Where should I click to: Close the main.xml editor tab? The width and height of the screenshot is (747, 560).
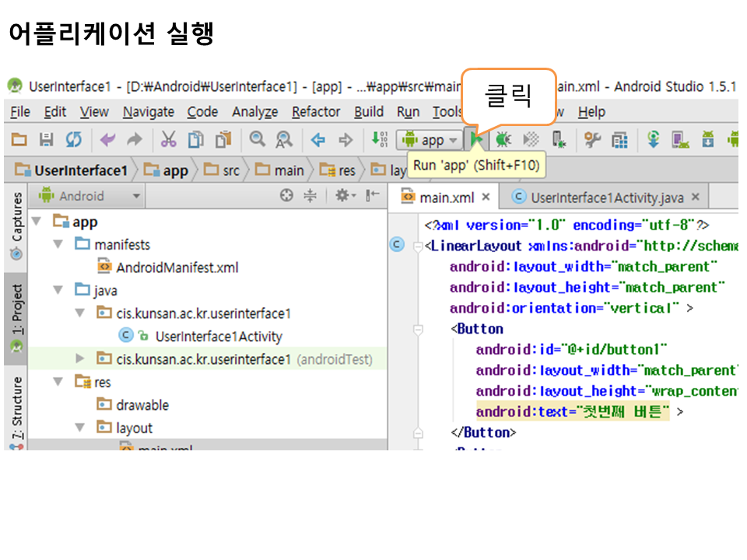tap(485, 198)
